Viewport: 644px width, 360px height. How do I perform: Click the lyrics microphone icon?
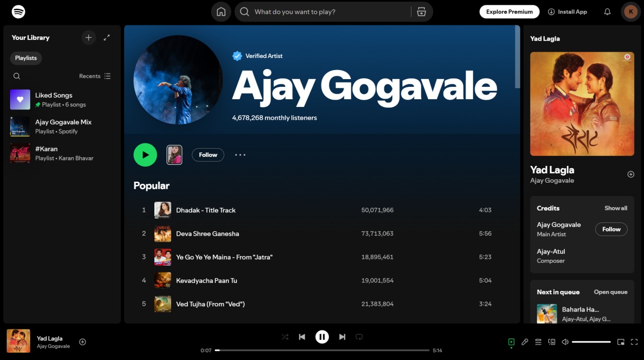tap(525, 342)
